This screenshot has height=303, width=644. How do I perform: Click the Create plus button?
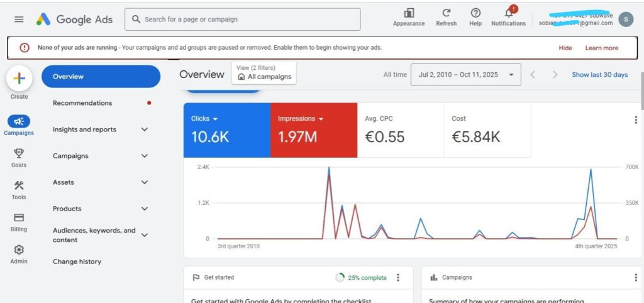tap(19, 78)
